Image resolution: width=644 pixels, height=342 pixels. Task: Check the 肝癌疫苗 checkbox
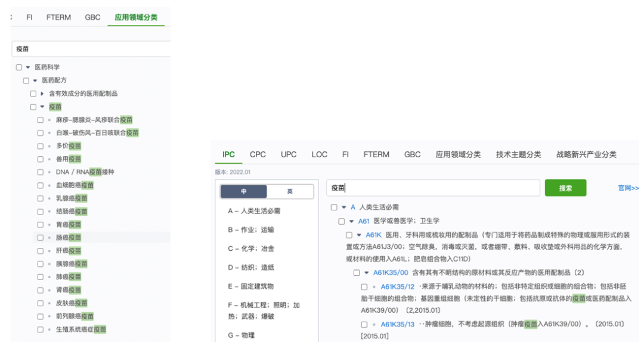tap(41, 251)
